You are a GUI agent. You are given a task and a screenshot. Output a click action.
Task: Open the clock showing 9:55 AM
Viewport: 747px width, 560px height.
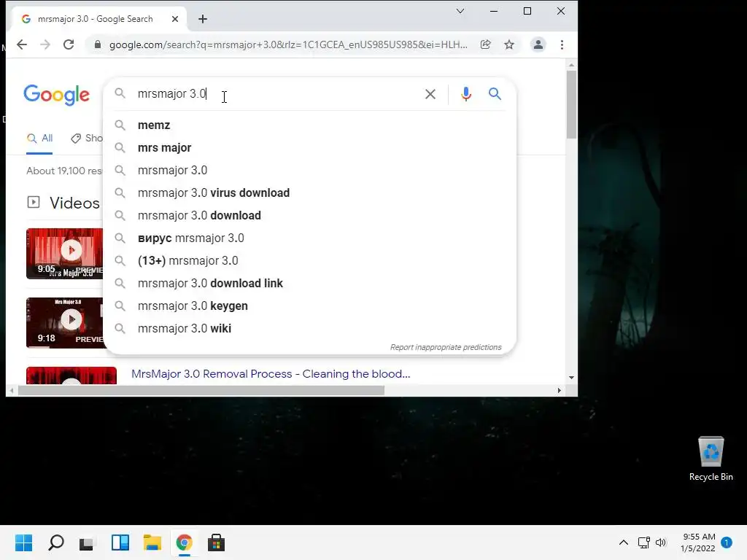(x=699, y=542)
